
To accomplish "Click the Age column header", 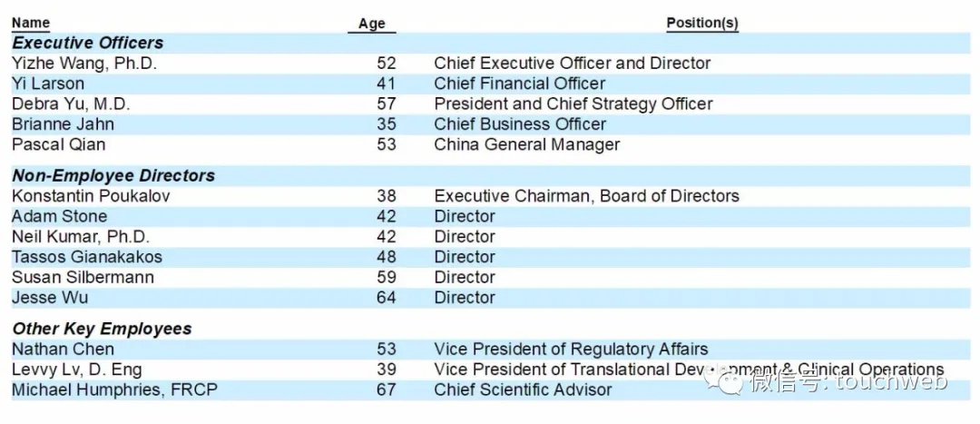I will click(x=371, y=24).
